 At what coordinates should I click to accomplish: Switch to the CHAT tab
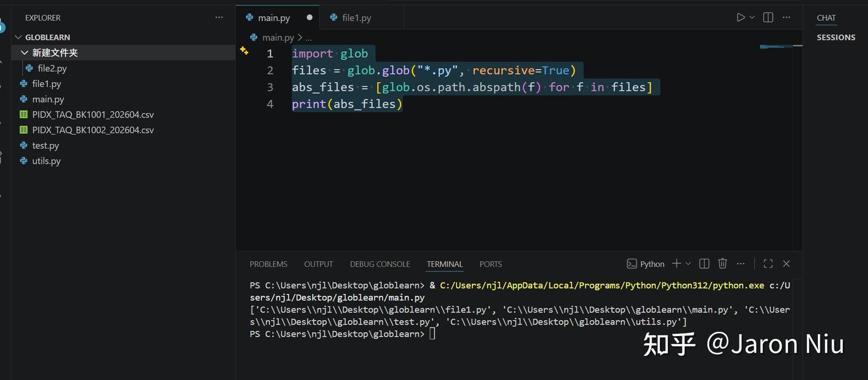(x=826, y=18)
